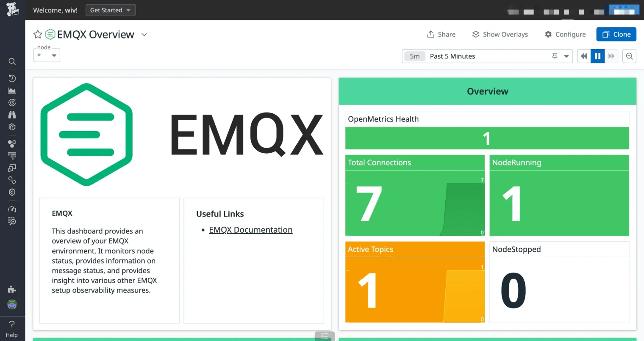Click the Infrastructure layers sidebar icon
The width and height of the screenshot is (644, 341).
pos(12,126)
